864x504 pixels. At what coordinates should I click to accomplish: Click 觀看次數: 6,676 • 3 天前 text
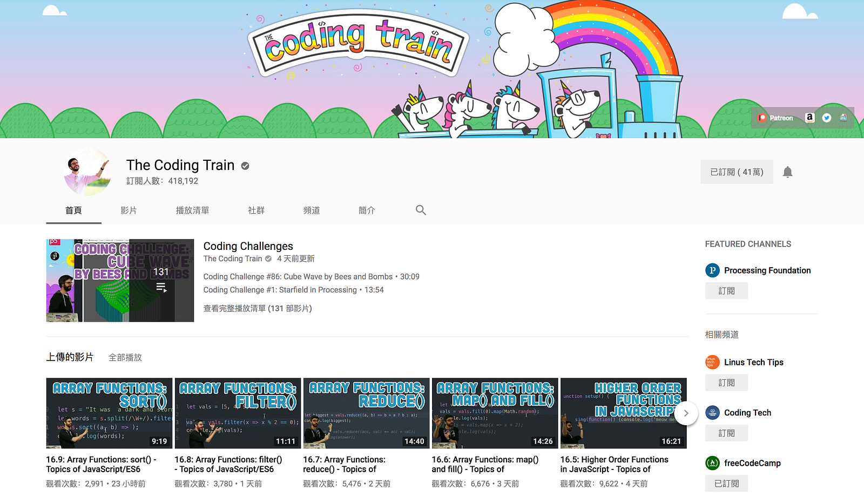(475, 484)
